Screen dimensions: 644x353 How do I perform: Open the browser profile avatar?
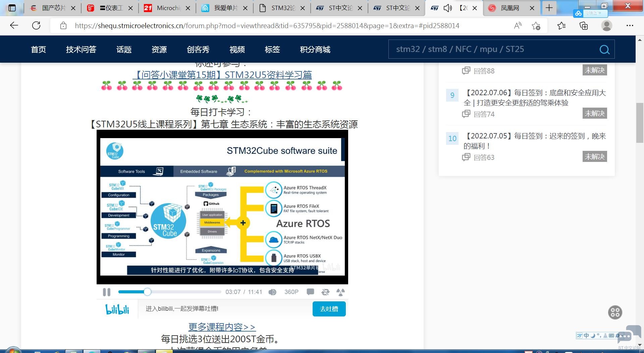(x=606, y=25)
